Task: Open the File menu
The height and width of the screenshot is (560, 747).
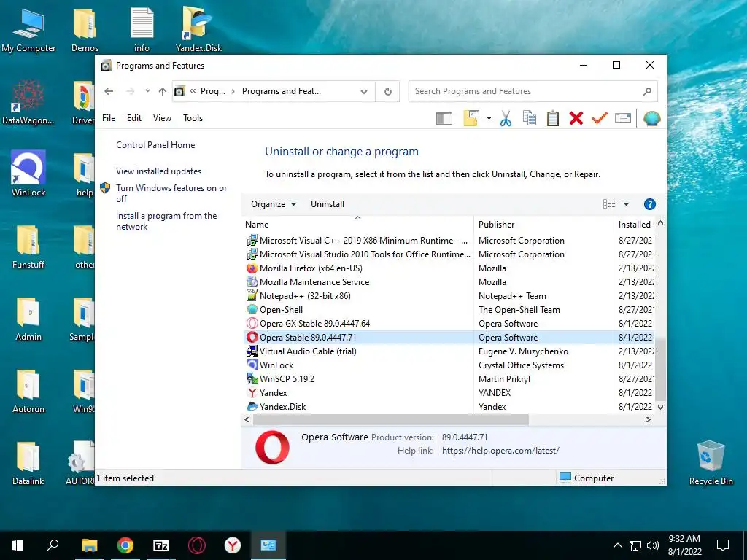Action: tap(109, 118)
